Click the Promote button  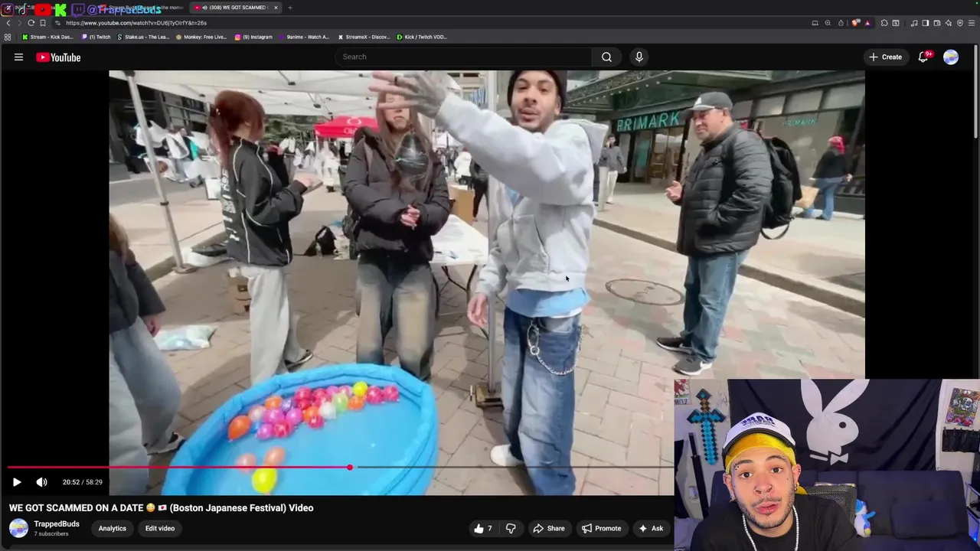pyautogui.click(x=601, y=528)
